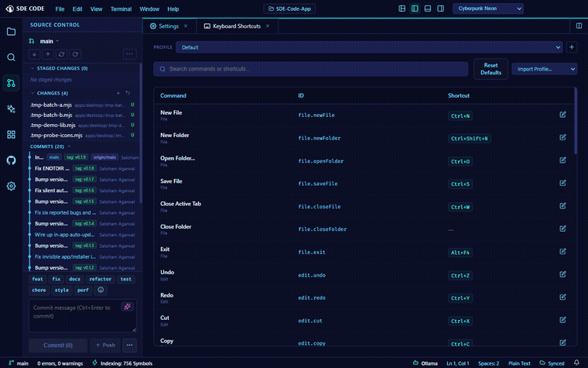Image resolution: width=588 pixels, height=368 pixels.
Task: Open the Cyberpunk Neon theme dropdown
Action: tap(488, 9)
